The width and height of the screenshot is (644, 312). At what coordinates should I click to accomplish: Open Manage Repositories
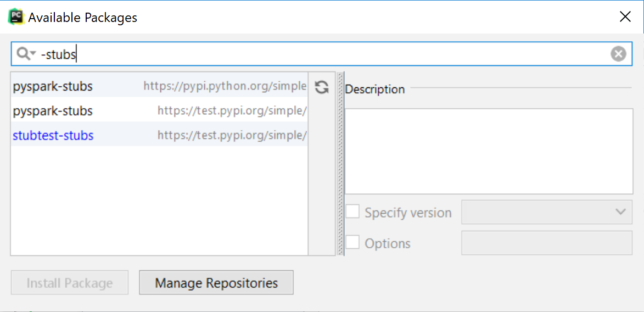click(x=216, y=283)
